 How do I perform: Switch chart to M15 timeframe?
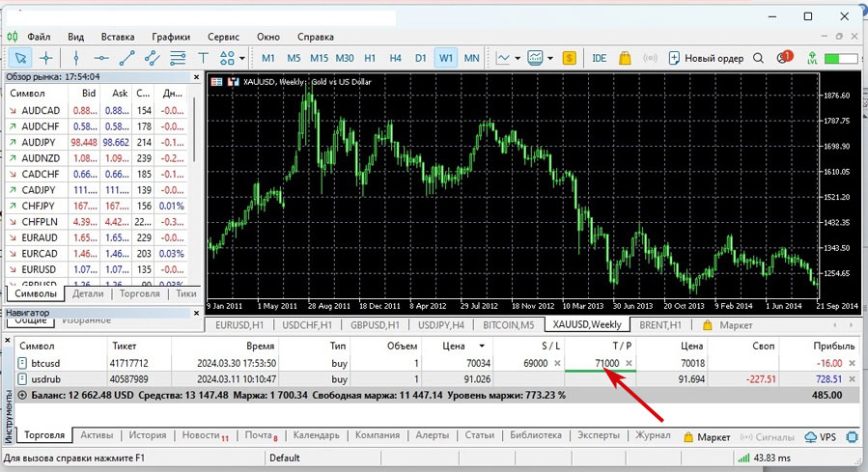tap(319, 58)
